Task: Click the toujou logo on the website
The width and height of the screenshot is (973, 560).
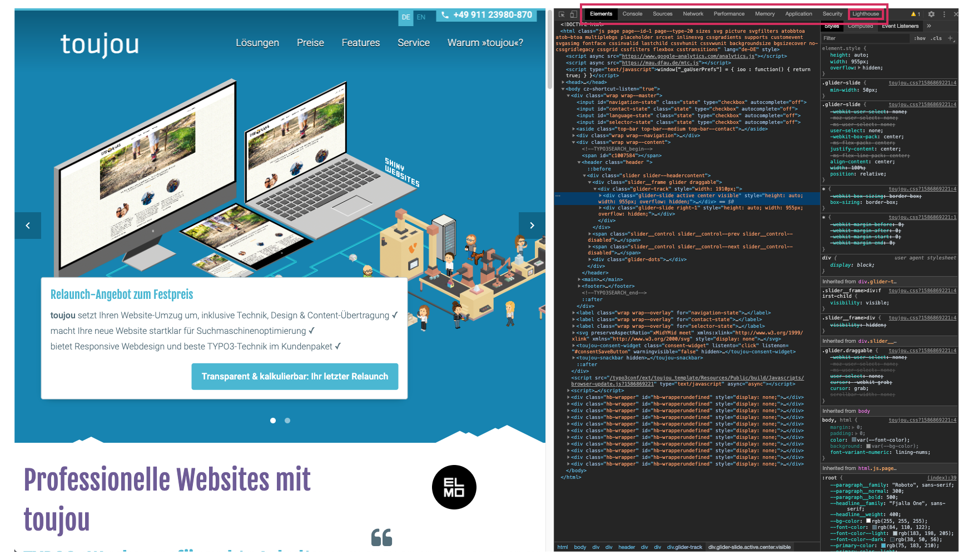Action: click(x=100, y=44)
